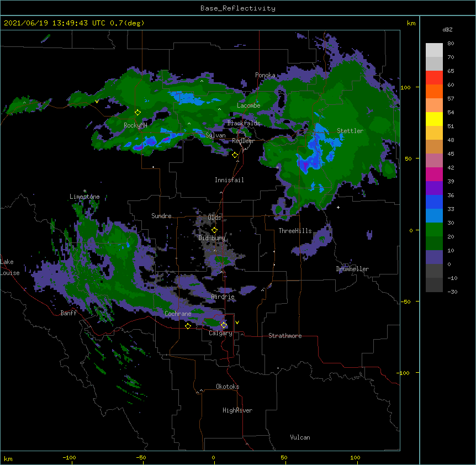The height and width of the screenshot is (465, 476).
Task: Pick the slate purple legend swatch
Action: point(434,257)
